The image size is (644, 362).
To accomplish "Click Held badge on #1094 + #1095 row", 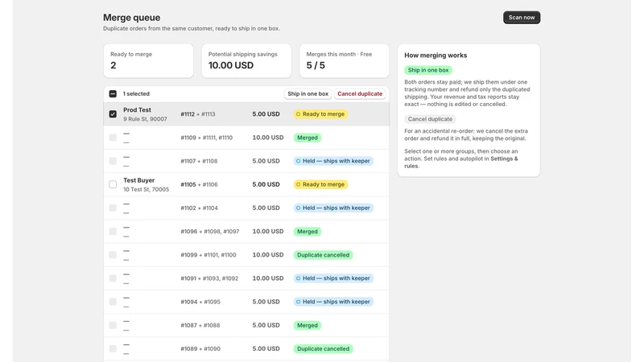I will tap(333, 302).
